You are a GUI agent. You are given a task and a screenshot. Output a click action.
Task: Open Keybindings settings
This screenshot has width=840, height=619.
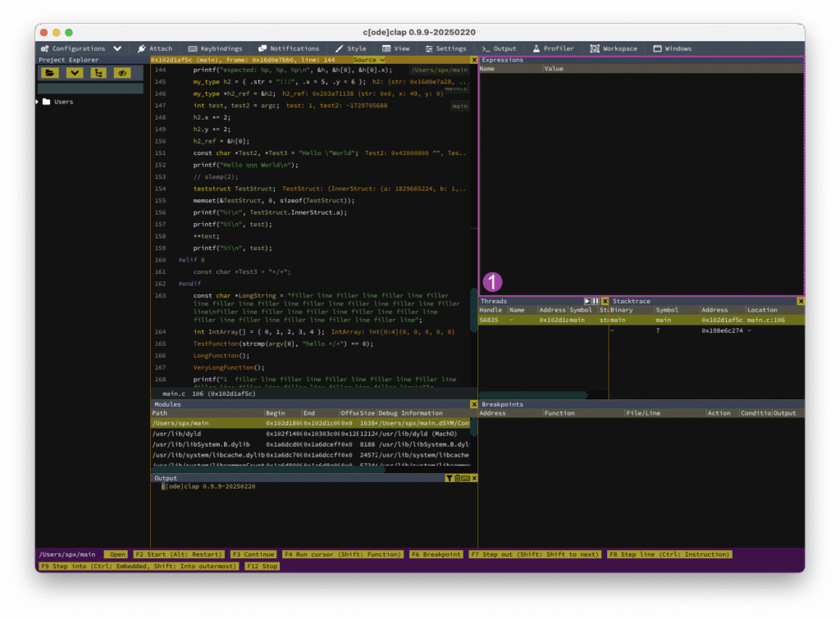click(216, 48)
